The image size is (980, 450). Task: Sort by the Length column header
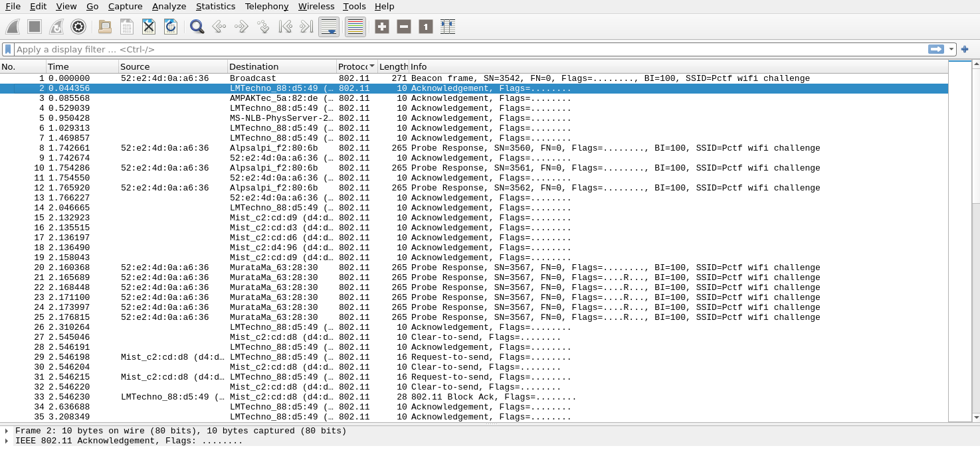click(393, 66)
